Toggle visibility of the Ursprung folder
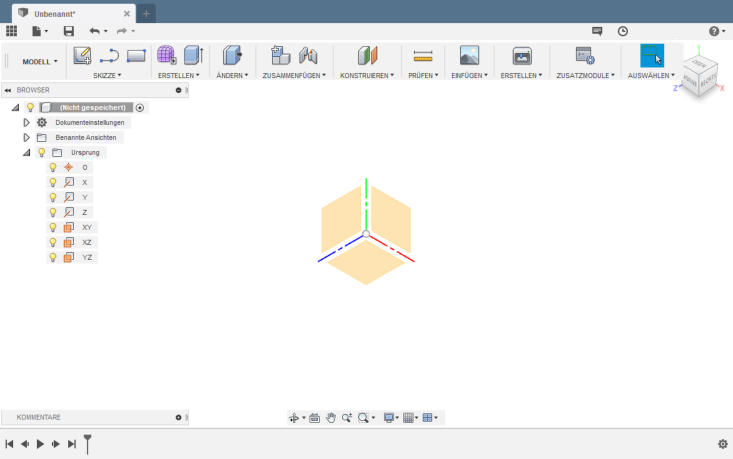The height and width of the screenshot is (459, 733). tap(42, 152)
